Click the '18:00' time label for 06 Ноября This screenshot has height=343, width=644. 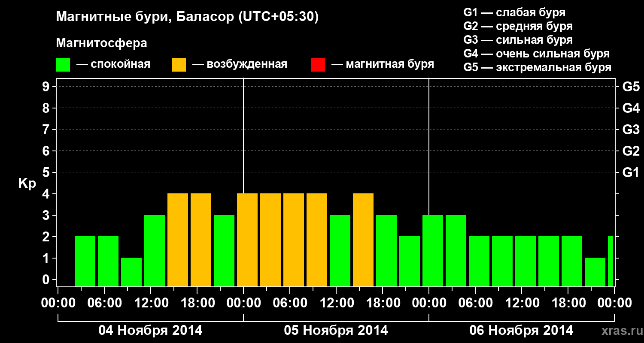tap(568, 303)
